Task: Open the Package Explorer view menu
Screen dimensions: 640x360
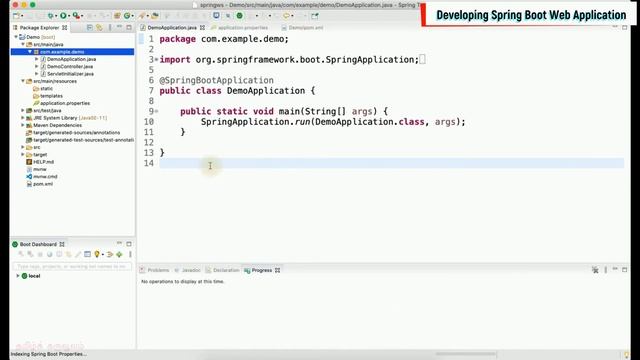Action: (x=110, y=27)
